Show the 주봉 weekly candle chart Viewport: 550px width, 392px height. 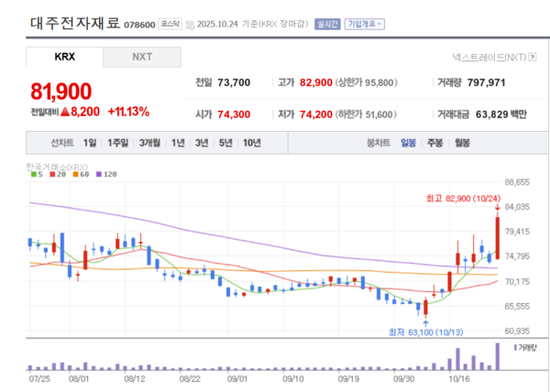434,143
